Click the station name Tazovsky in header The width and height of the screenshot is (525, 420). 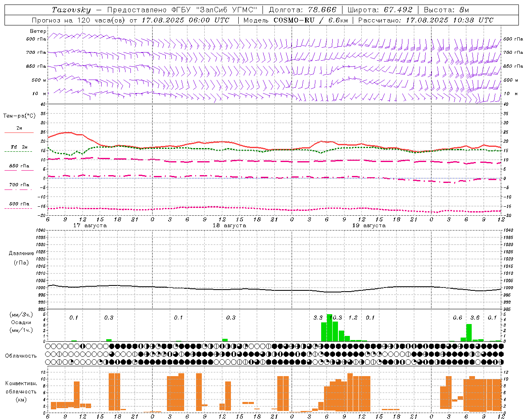(71, 10)
